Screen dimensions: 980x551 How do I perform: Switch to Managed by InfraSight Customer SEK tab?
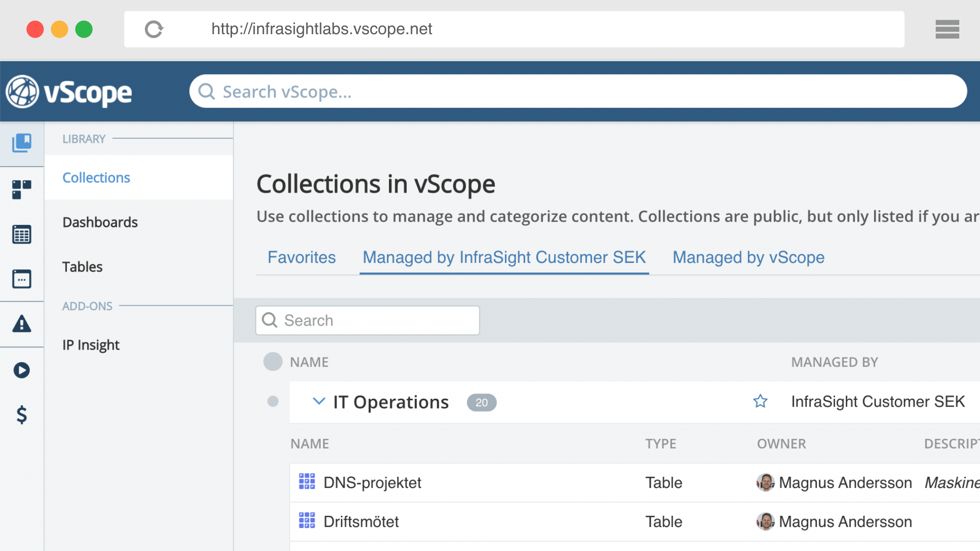click(504, 257)
